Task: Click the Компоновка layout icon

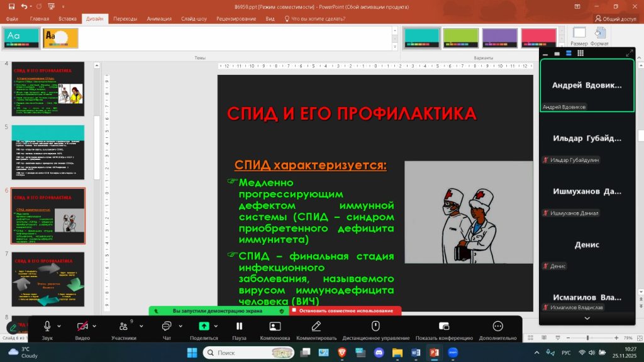Action: coord(275,326)
